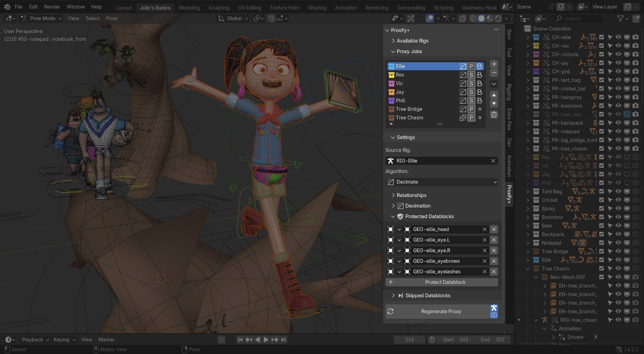This screenshot has height=354, width=644.
Task: Switch to rendered viewport shading
Action: coord(498,19)
